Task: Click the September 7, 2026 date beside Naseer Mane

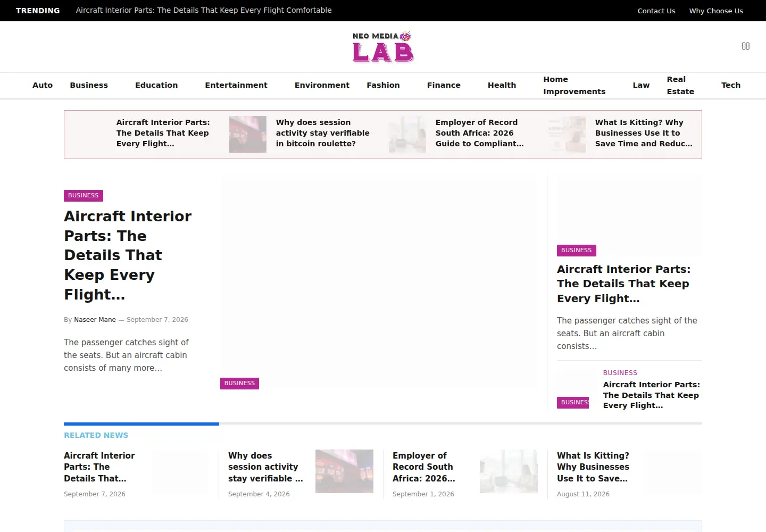Action: coord(157,320)
